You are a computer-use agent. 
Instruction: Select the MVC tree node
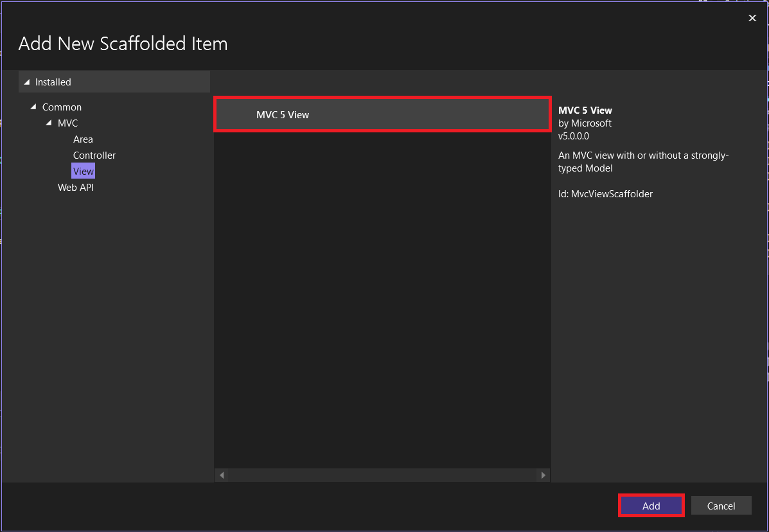click(67, 123)
